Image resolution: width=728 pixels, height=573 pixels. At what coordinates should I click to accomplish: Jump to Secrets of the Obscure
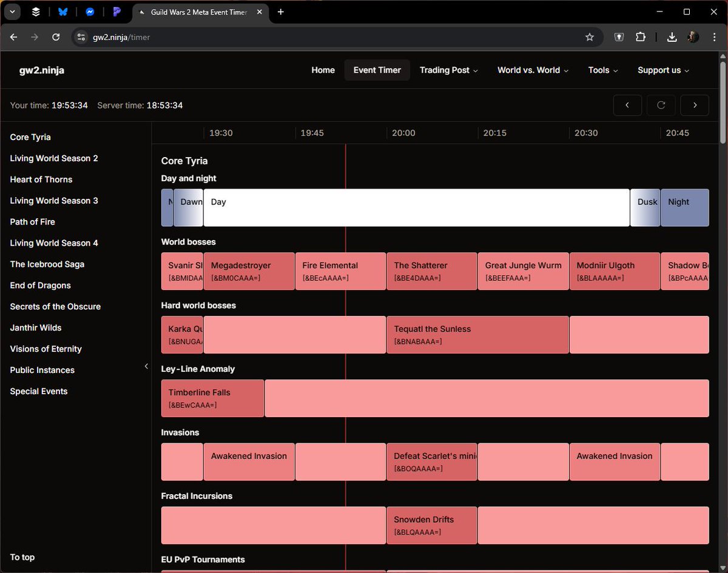(55, 307)
